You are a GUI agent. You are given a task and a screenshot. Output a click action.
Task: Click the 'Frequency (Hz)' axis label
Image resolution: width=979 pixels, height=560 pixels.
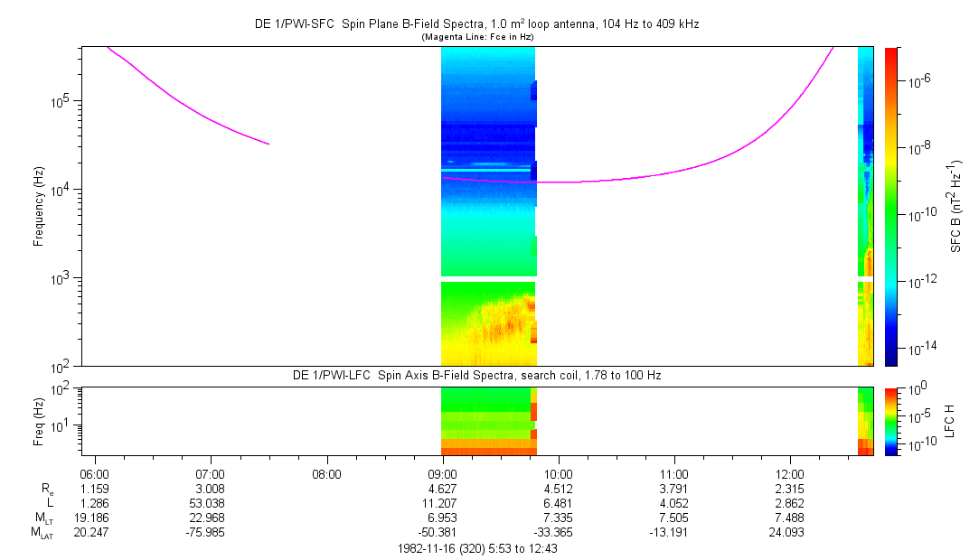coord(39,207)
